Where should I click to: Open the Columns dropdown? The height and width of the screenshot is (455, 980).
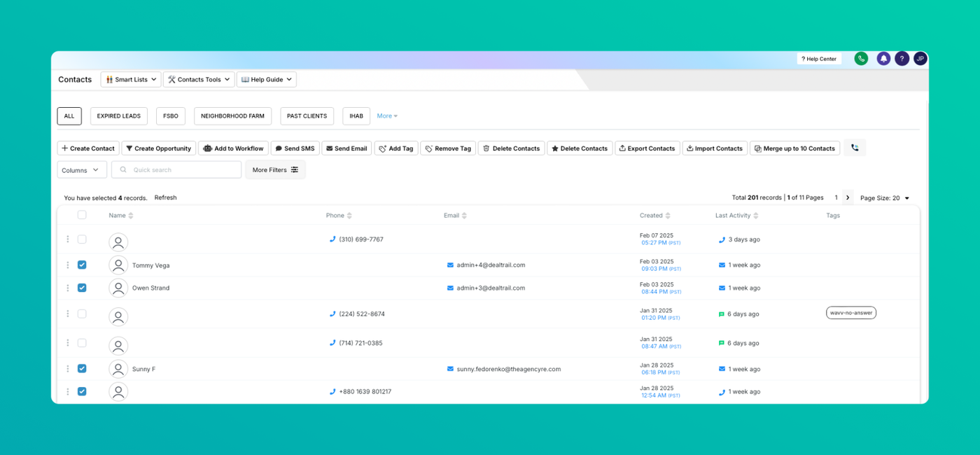82,170
